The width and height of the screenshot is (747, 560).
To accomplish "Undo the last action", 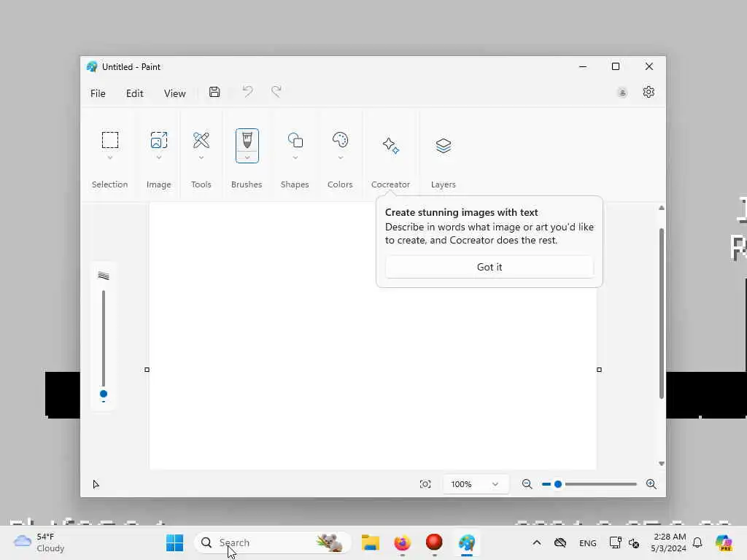I will point(247,91).
